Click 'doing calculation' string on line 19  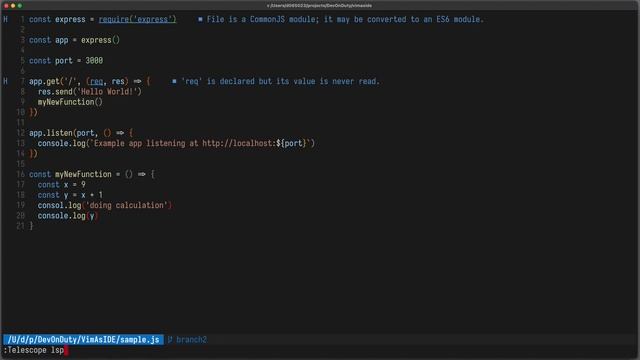(127, 205)
